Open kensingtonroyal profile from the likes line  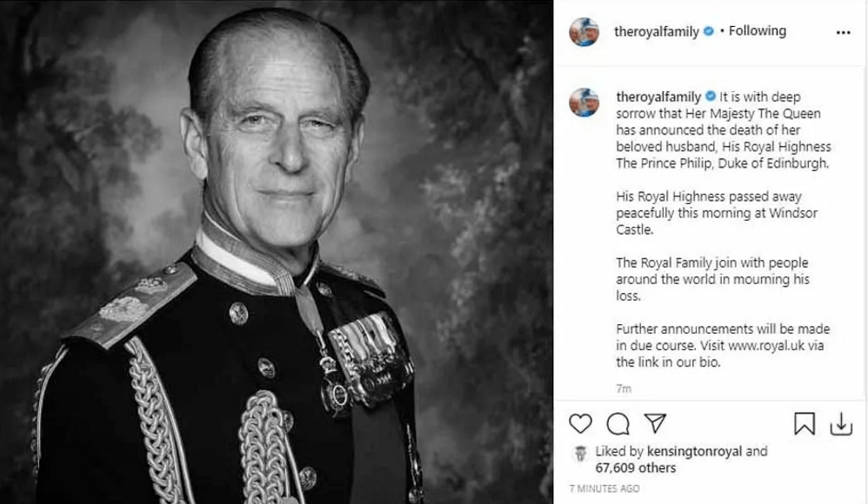(694, 452)
